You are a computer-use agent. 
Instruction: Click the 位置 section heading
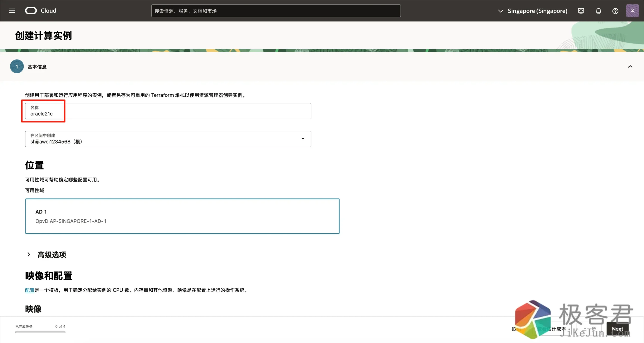[x=34, y=165]
